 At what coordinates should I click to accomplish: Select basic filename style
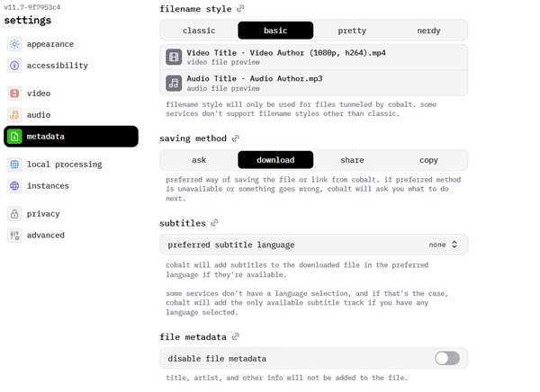(x=275, y=31)
